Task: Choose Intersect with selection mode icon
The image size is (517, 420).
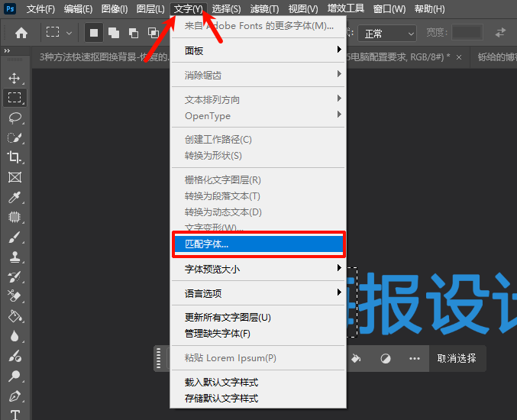Action: tap(153, 33)
